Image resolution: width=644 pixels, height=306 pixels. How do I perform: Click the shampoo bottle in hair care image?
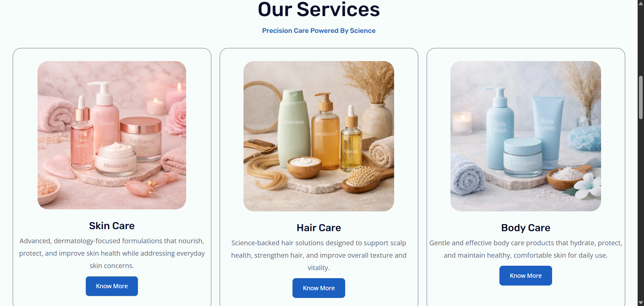(294, 127)
